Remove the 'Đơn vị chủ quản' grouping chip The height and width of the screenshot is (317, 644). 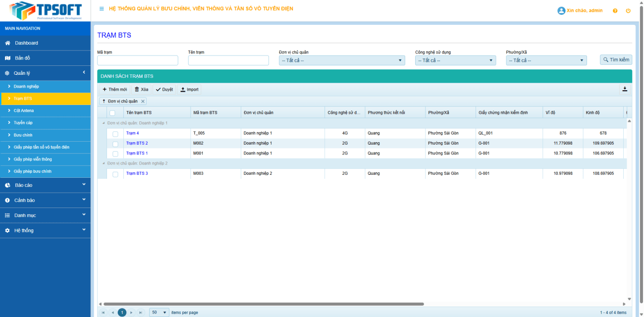pos(143,101)
